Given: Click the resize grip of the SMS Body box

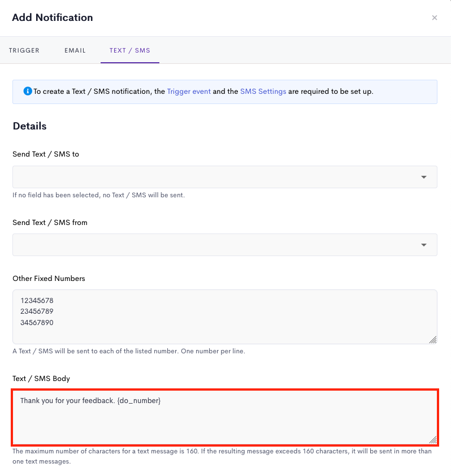Looking at the screenshot, I should 433,440.
